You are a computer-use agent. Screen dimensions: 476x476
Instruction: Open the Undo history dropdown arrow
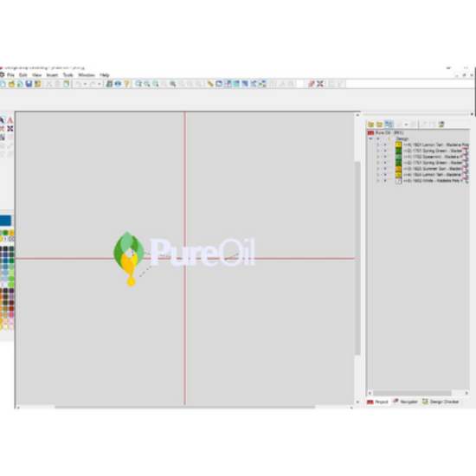pos(86,84)
